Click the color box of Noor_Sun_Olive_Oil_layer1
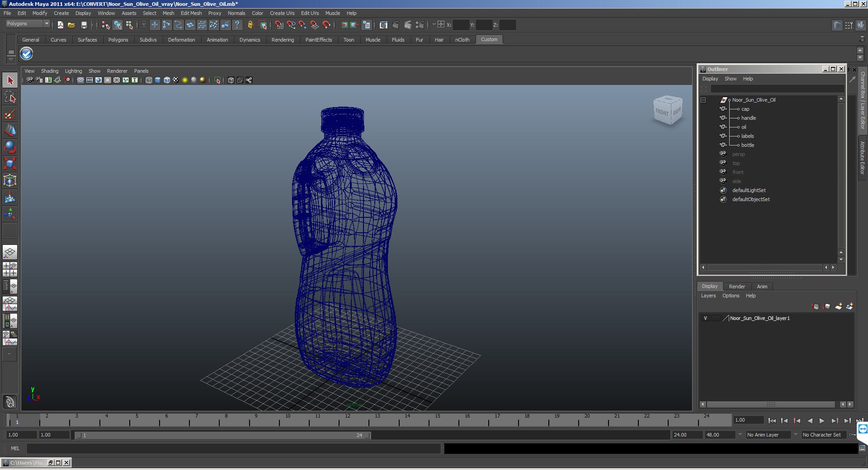This screenshot has height=470, width=868. (x=726, y=318)
